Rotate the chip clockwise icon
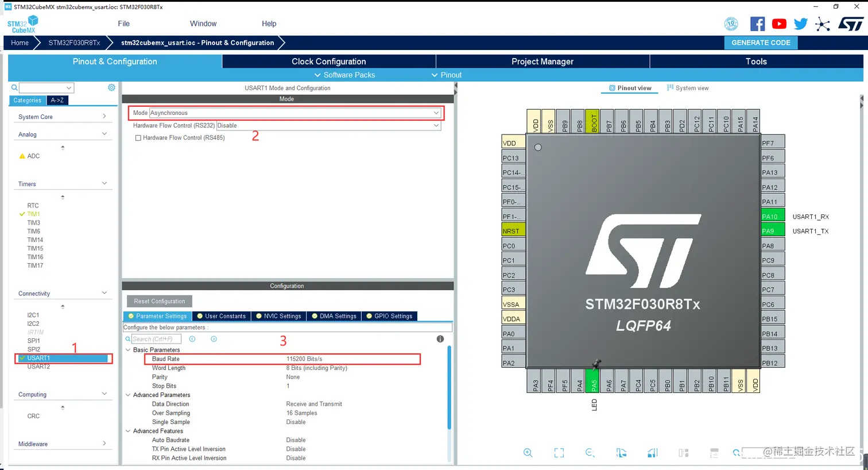 click(621, 453)
